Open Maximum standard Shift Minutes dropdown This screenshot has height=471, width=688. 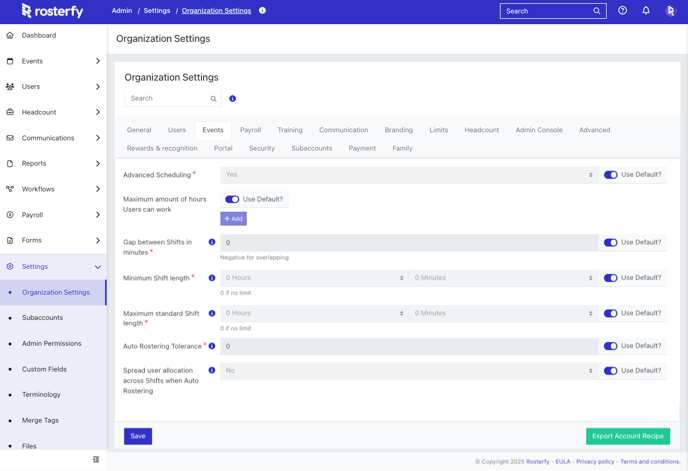(503, 313)
